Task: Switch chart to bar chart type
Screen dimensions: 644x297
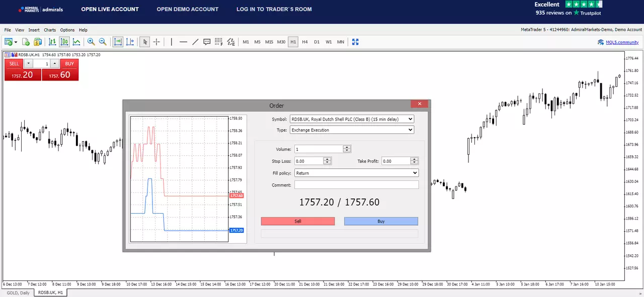Action: [52, 42]
